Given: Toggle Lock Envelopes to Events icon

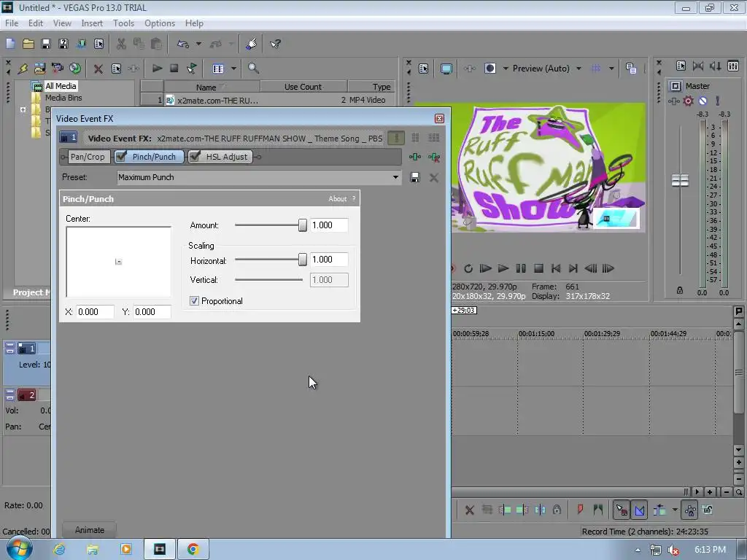Looking at the screenshot, I should [690, 510].
